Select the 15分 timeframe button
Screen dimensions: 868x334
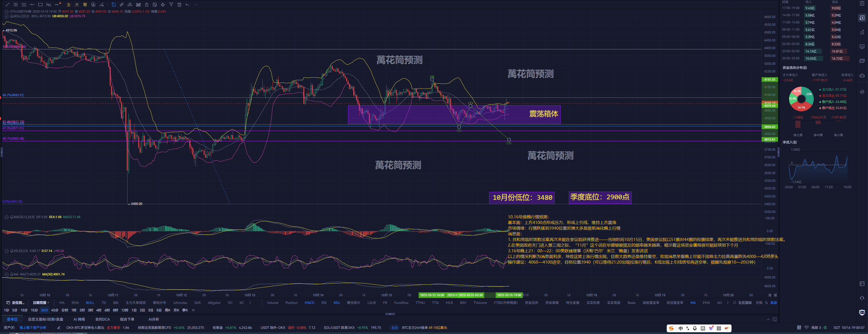[x=34, y=310]
